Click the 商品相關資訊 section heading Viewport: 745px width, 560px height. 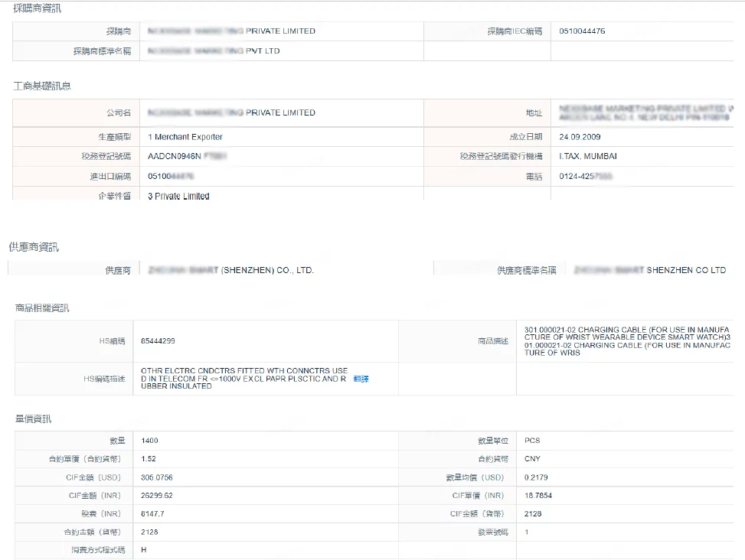pos(42,308)
